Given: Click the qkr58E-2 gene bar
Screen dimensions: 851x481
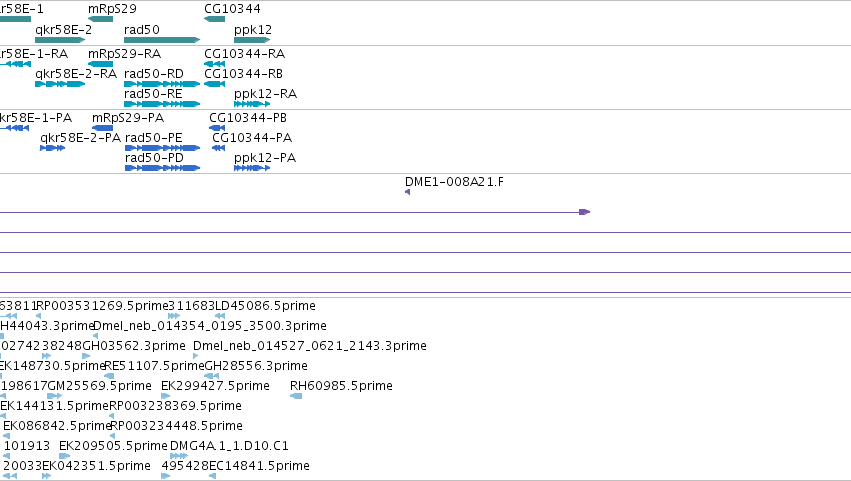Looking at the screenshot, I should 60,40.
